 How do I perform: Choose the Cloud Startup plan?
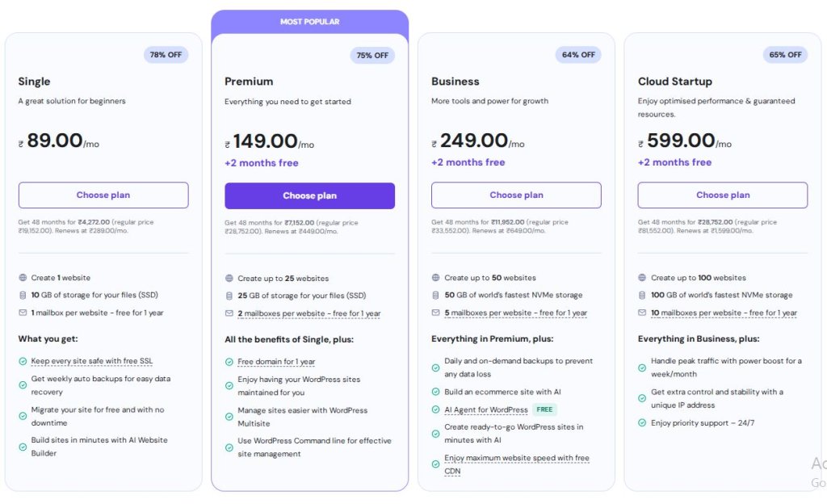click(x=723, y=195)
